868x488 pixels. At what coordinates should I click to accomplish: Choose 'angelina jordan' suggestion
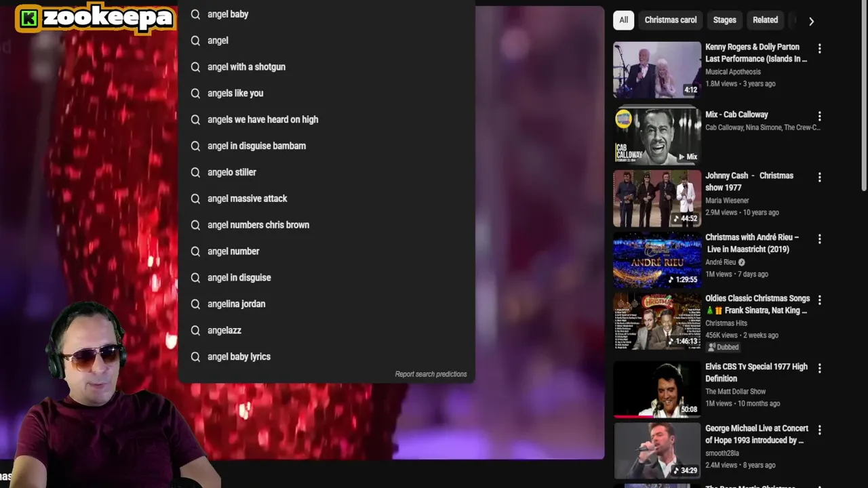coord(326,305)
